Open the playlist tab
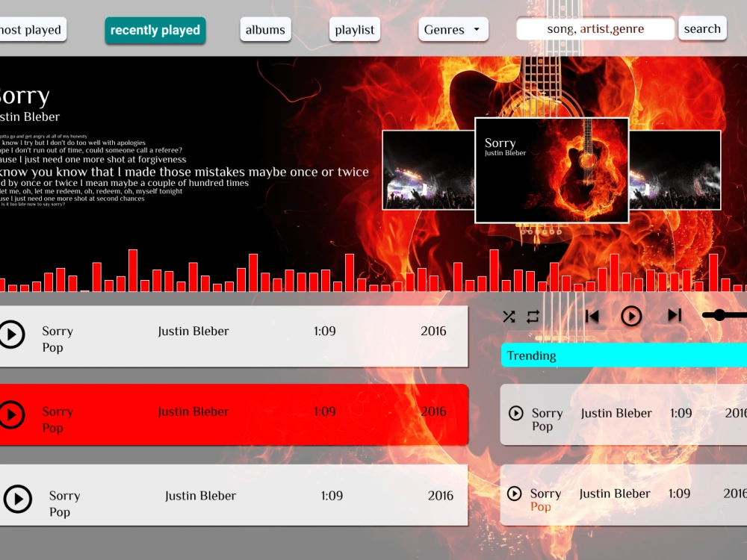 click(354, 30)
